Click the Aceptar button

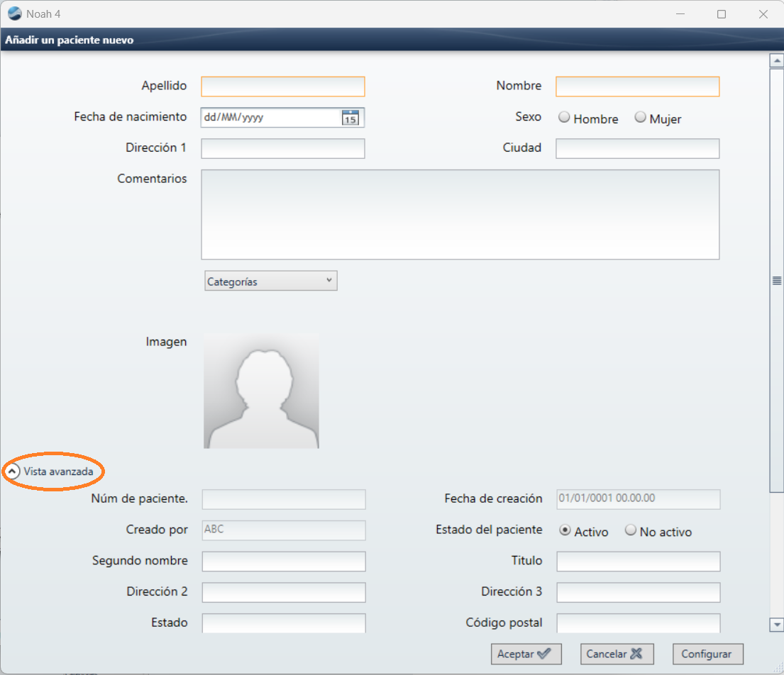(526, 654)
